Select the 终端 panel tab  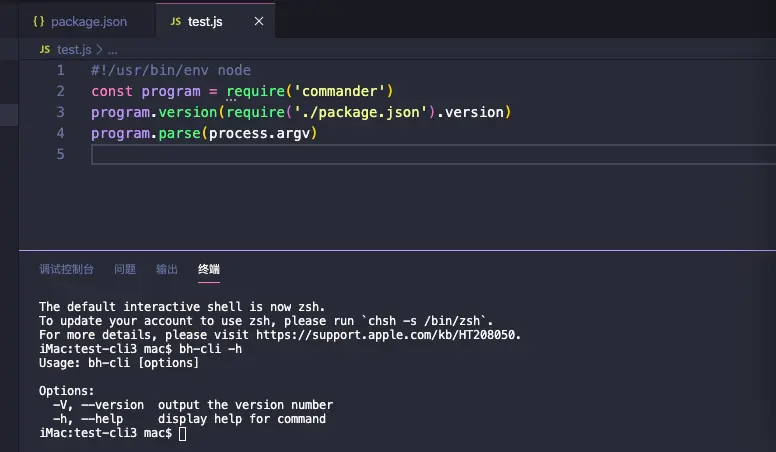click(209, 269)
